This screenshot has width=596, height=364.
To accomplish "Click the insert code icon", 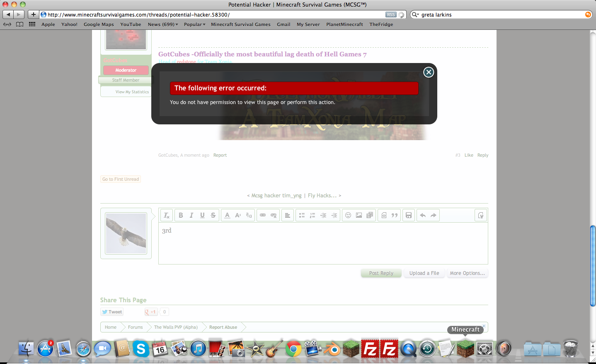I will click(384, 215).
